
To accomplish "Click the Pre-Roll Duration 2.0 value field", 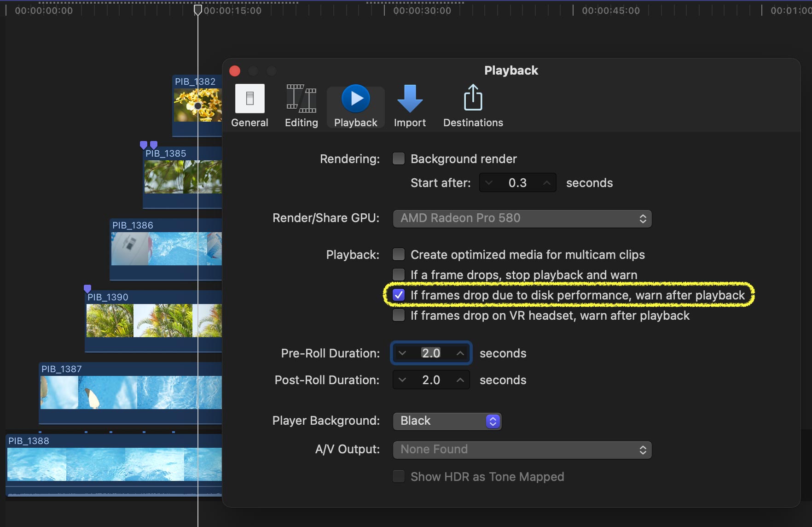I will [x=431, y=353].
